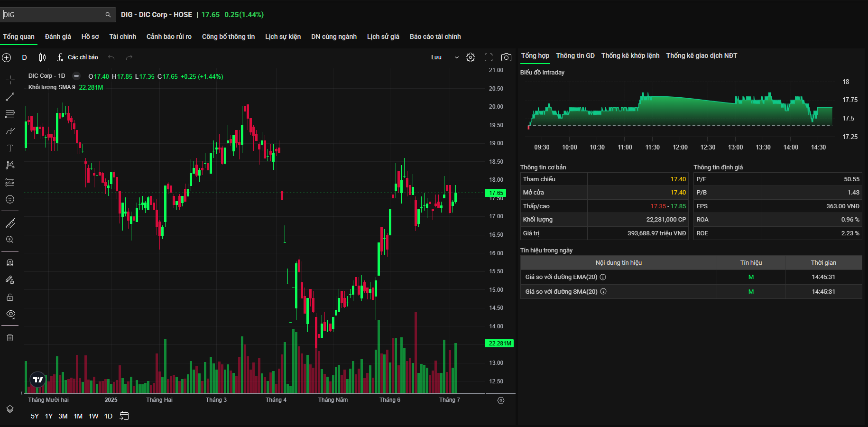868x427 pixels.
Task: Click the undo arrow
Action: pyautogui.click(x=111, y=57)
